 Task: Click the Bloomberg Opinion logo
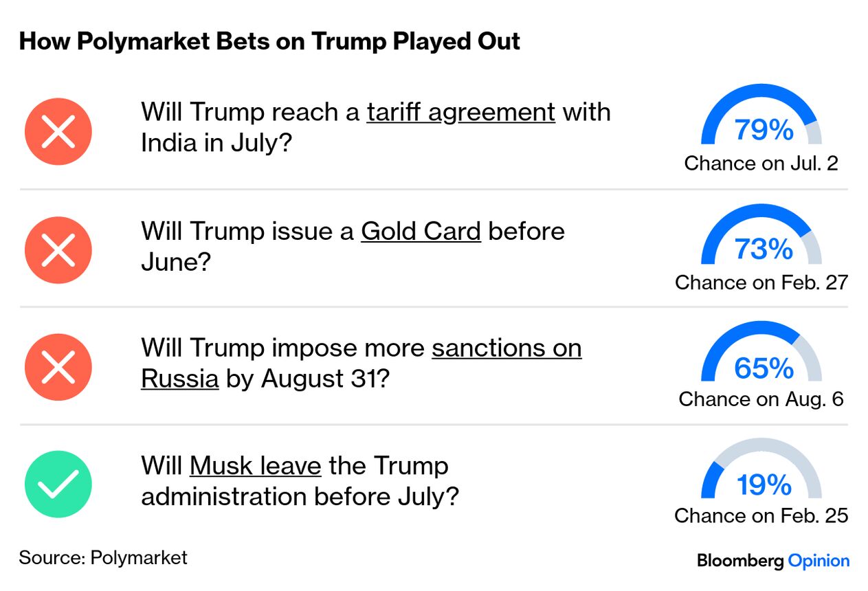click(x=772, y=561)
